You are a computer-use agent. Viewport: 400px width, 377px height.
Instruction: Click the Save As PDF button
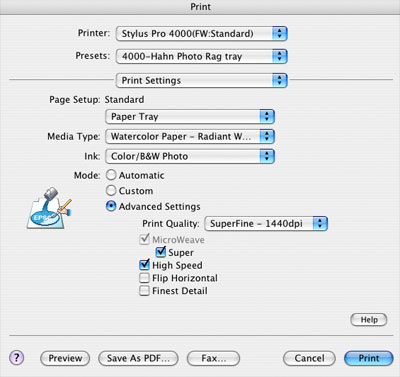[138, 358]
